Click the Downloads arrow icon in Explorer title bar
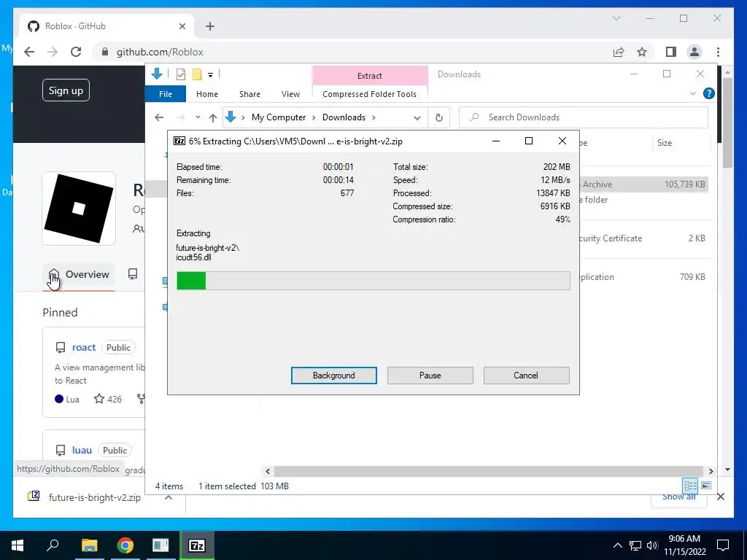Screen dimensions: 747x560 (156, 74)
